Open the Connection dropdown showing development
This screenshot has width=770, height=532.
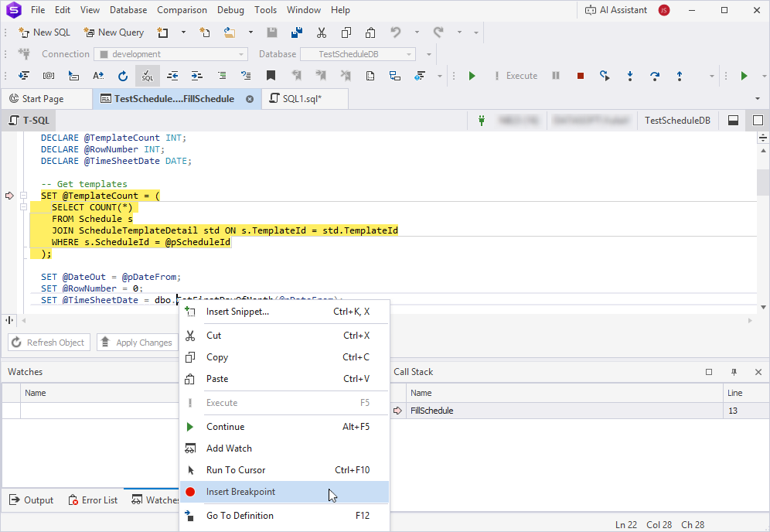170,54
